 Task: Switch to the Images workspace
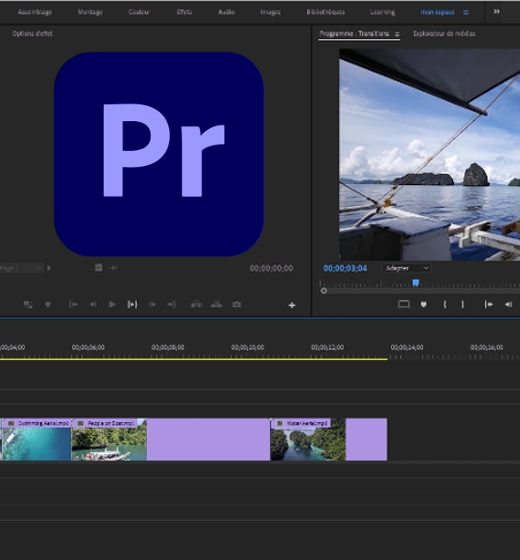point(270,12)
